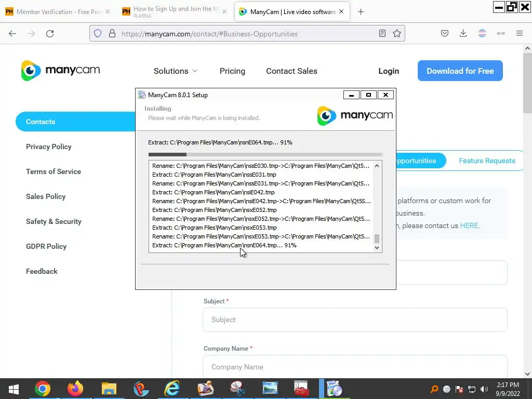The image size is (532, 399).
Task: Open File Explorer from taskbar
Action: (109, 389)
